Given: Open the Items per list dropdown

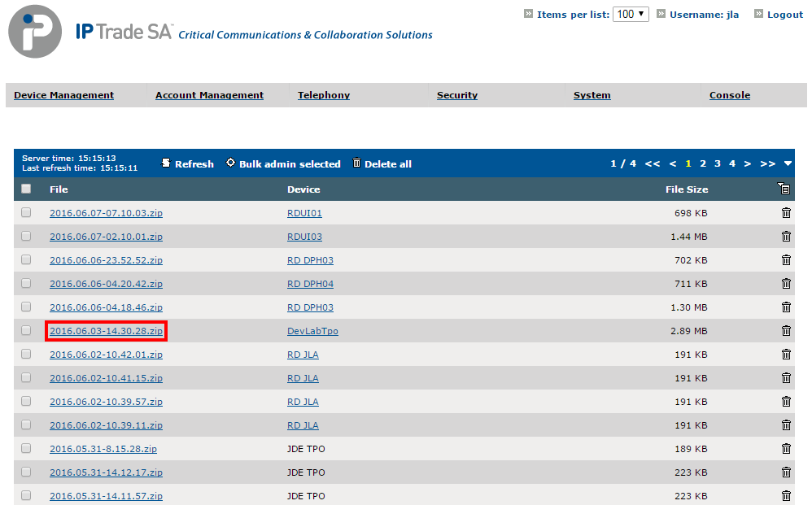Looking at the screenshot, I should click(631, 14).
